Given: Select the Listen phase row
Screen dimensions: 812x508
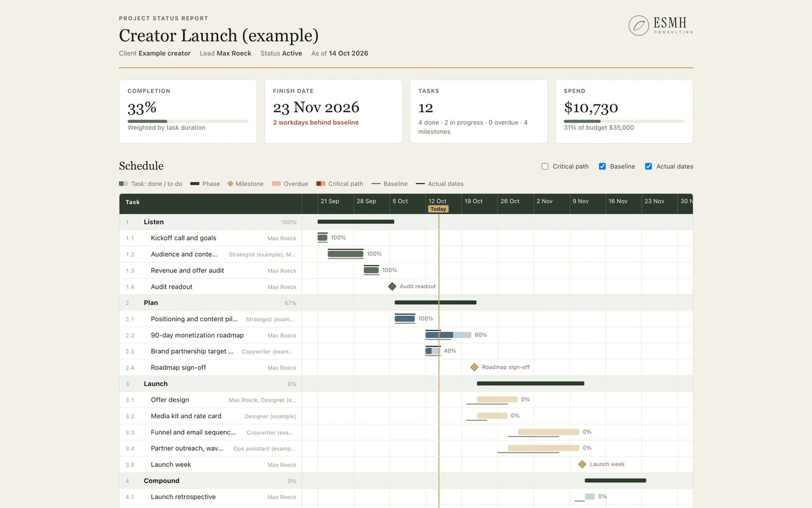Looking at the screenshot, I should click(406, 222).
